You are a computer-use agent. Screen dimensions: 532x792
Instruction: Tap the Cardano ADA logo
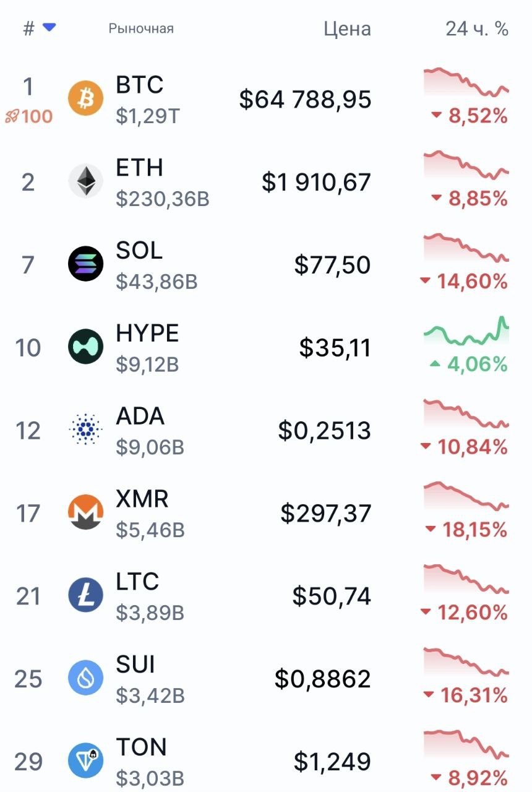(85, 430)
